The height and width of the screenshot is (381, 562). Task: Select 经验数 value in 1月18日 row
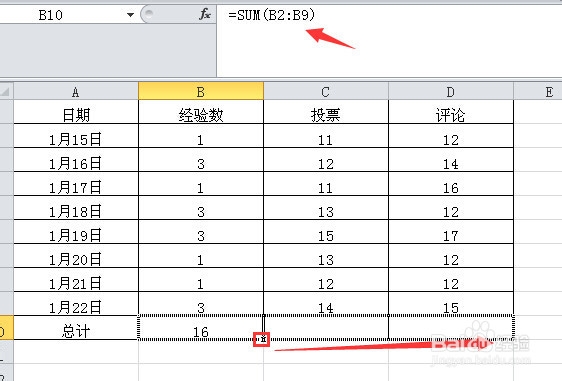pyautogui.click(x=201, y=208)
